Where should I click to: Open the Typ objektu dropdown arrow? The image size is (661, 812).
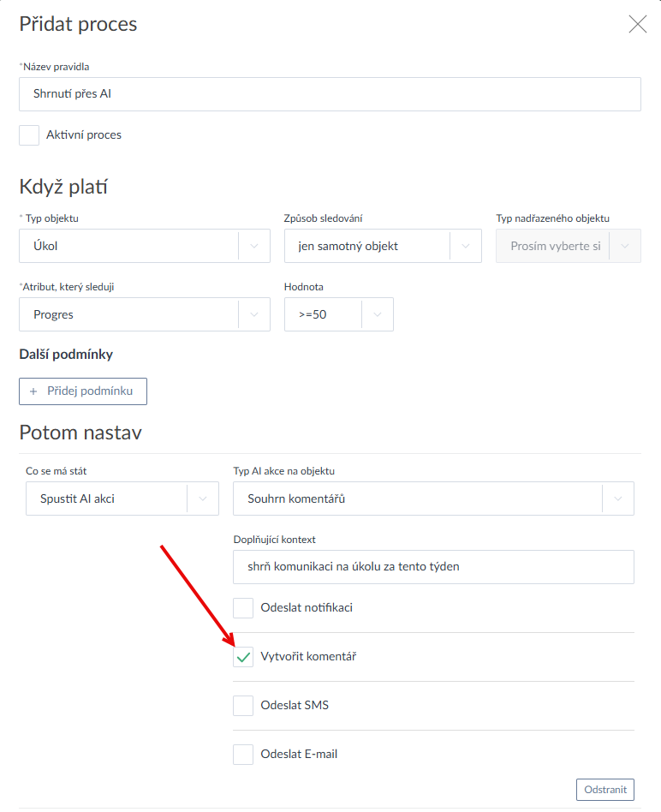(x=254, y=246)
